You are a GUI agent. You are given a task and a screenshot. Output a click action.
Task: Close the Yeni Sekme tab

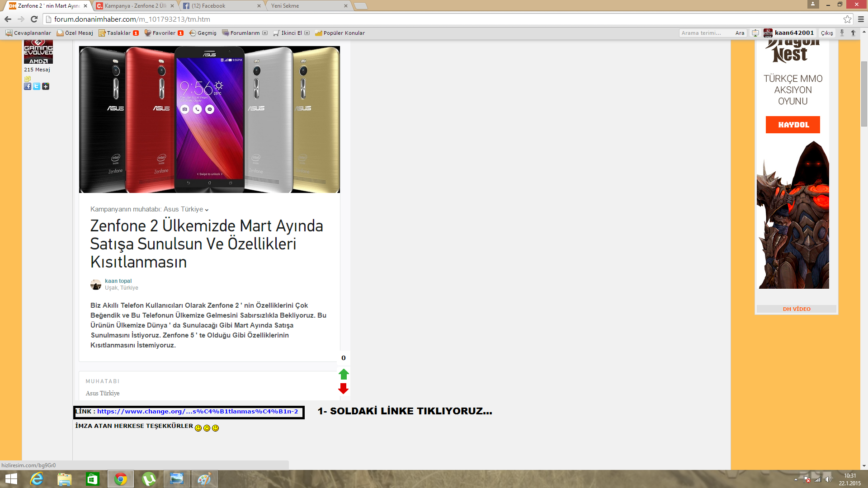click(x=346, y=6)
